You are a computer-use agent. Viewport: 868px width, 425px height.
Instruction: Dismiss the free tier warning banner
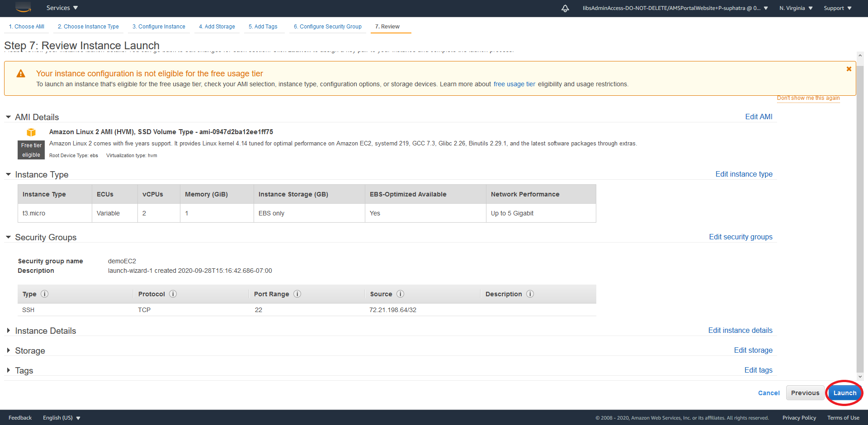(x=849, y=69)
